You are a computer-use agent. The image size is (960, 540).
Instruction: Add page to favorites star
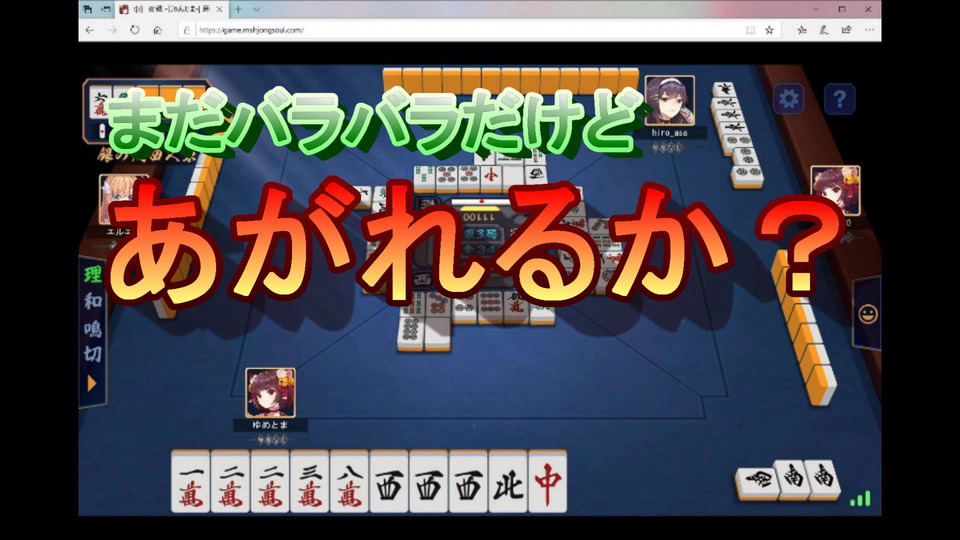point(770,30)
